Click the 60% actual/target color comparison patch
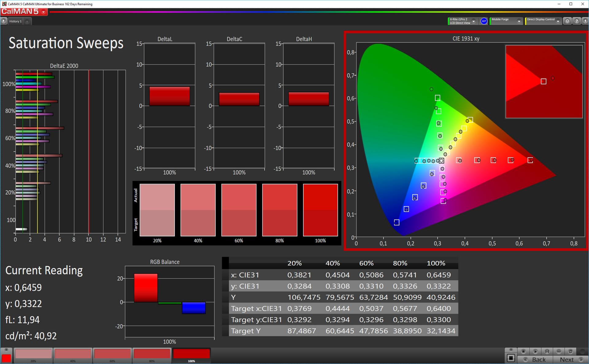Screen dimensions: 589x364 point(239,210)
